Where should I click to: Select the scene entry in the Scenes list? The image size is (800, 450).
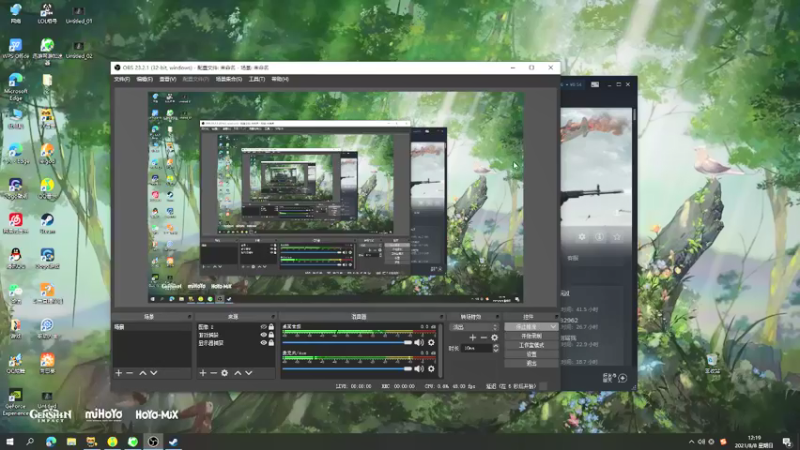pos(152,327)
